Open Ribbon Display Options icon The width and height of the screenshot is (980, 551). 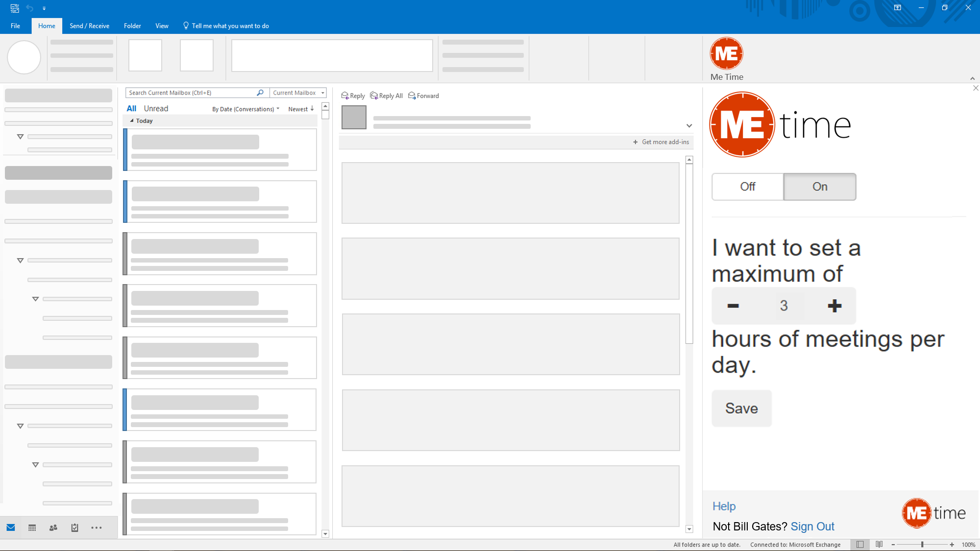point(898,8)
